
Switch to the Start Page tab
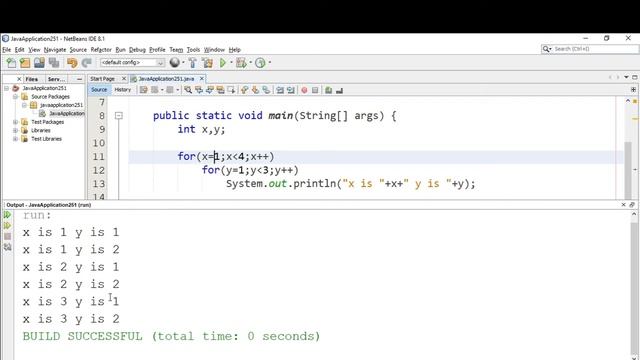102,79
